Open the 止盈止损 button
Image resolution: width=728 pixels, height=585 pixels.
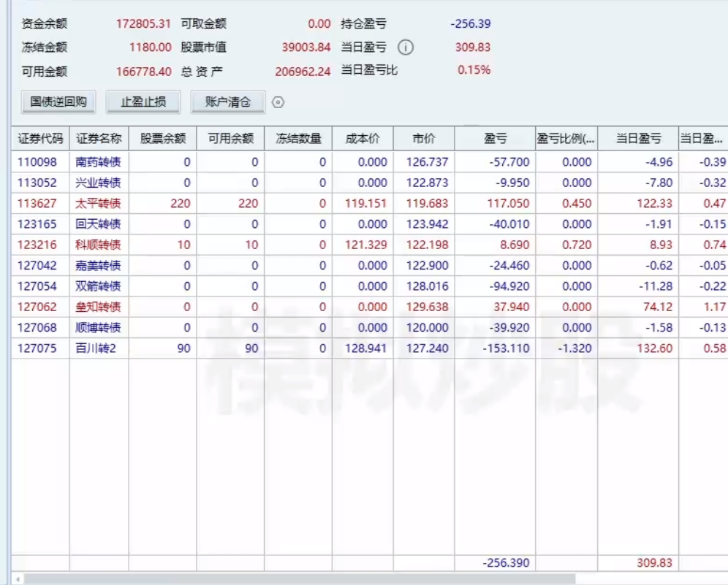point(143,102)
